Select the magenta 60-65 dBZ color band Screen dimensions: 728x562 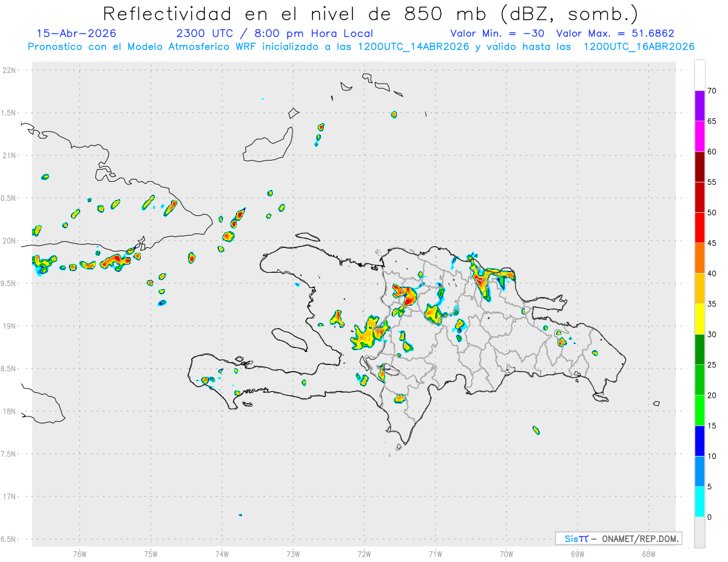pos(699,136)
